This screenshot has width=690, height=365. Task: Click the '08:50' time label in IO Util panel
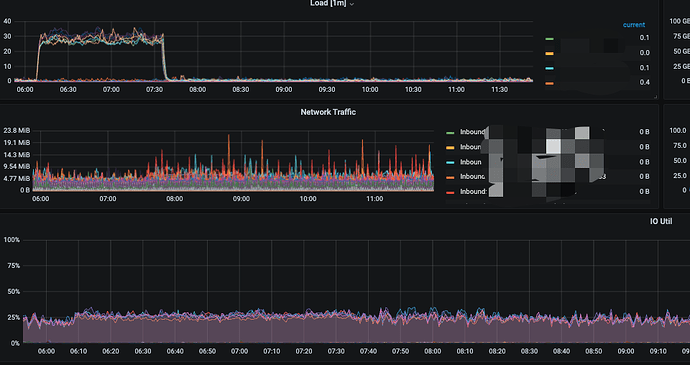coord(594,351)
